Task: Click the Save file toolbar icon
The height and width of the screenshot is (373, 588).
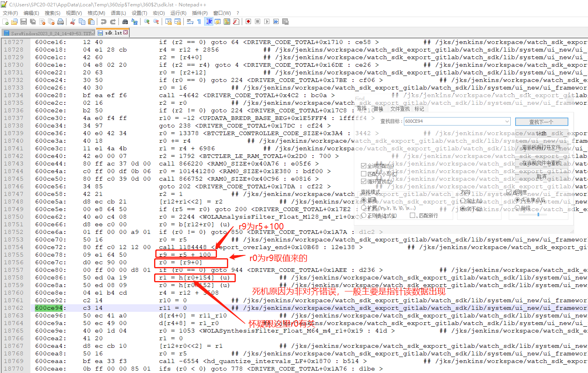Action: pos(24,22)
